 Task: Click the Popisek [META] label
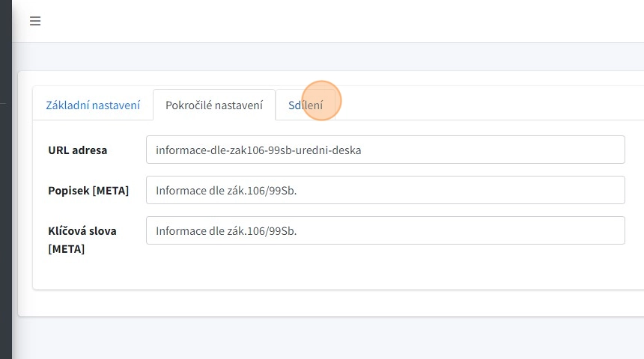(88, 191)
